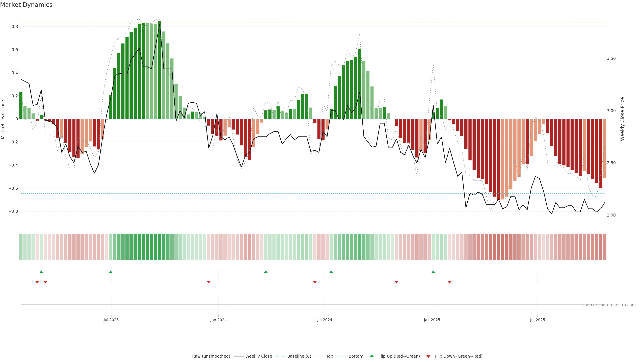Screen dimensions: 644x362
Task: Toggle Flip Up (Red→Green) legend entry
Action: click(399, 356)
